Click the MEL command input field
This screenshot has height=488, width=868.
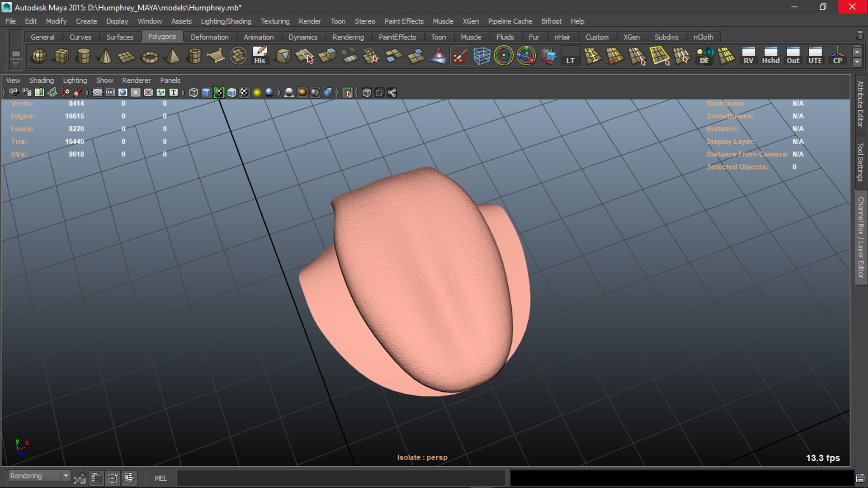(341, 478)
